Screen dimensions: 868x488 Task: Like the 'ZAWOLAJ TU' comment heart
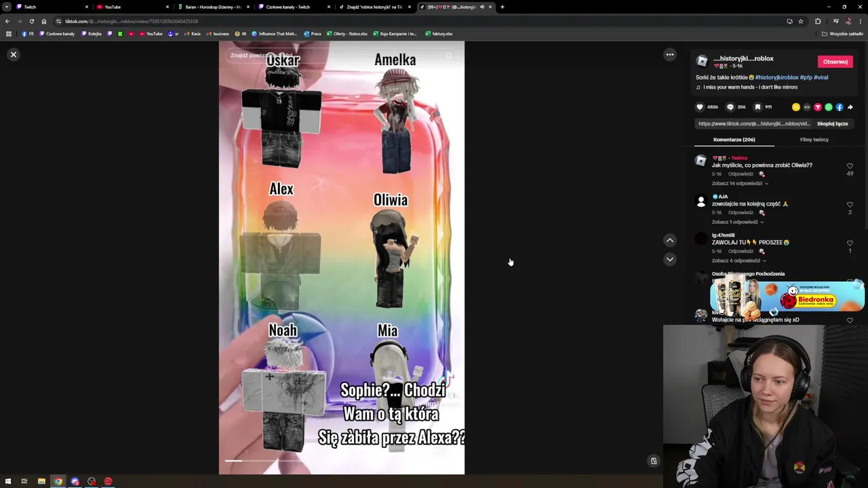[x=850, y=243]
